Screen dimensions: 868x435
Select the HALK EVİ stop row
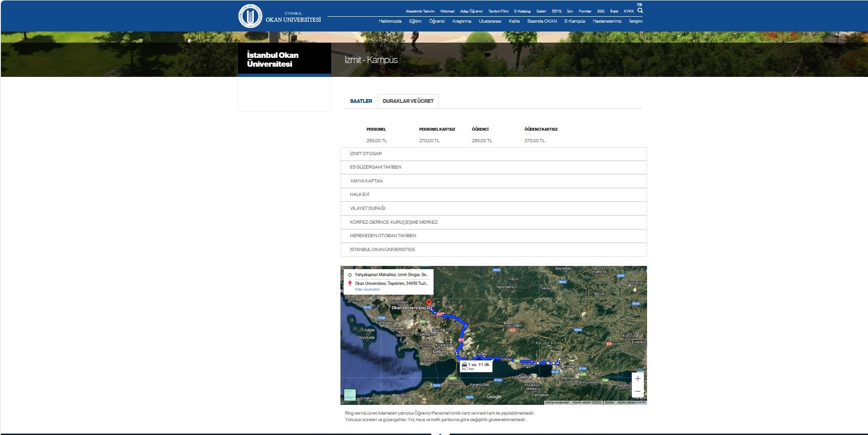(493, 195)
